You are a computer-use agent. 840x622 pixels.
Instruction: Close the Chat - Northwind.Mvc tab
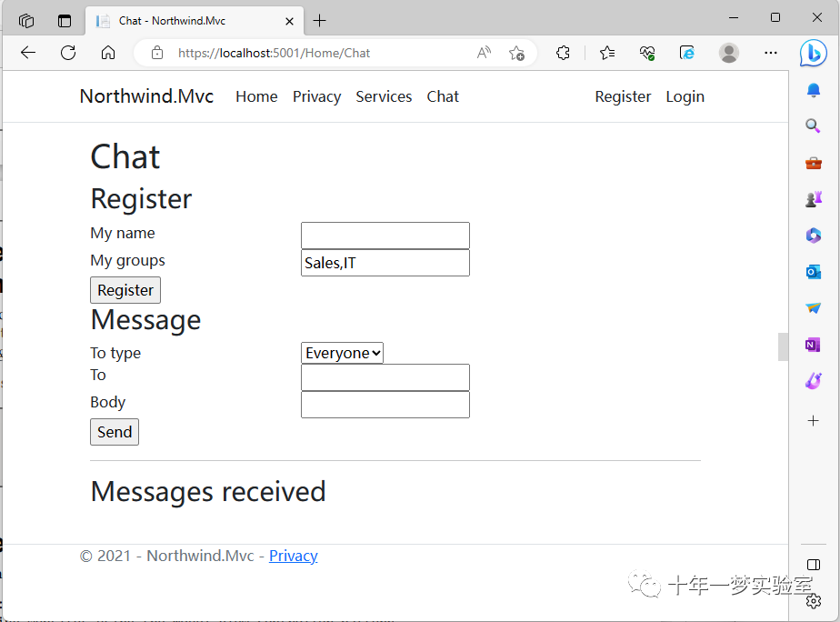[289, 21]
